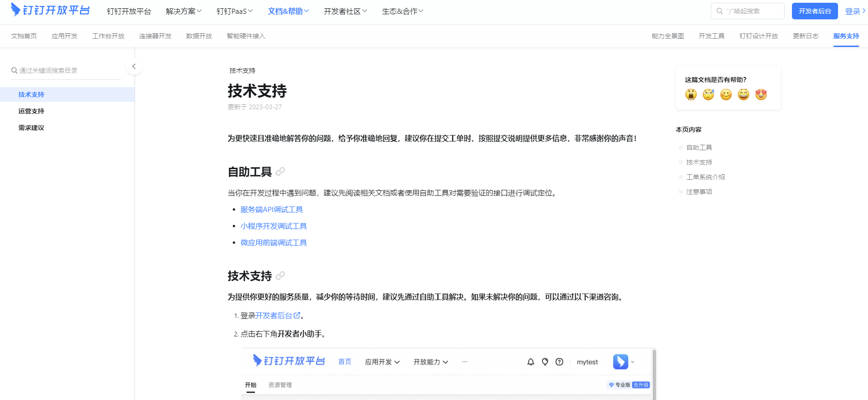Viewport: 868px width, 400px height.
Task: Open the 钉钉开放平台 top menu item
Action: click(x=129, y=11)
